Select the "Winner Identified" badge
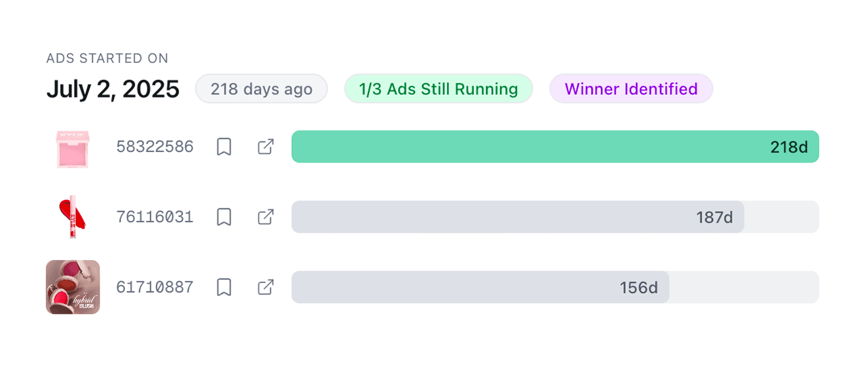This screenshot has width=868, height=365. coord(630,89)
